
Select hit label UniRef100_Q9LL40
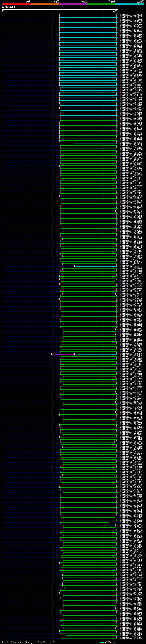coord(131,254)
